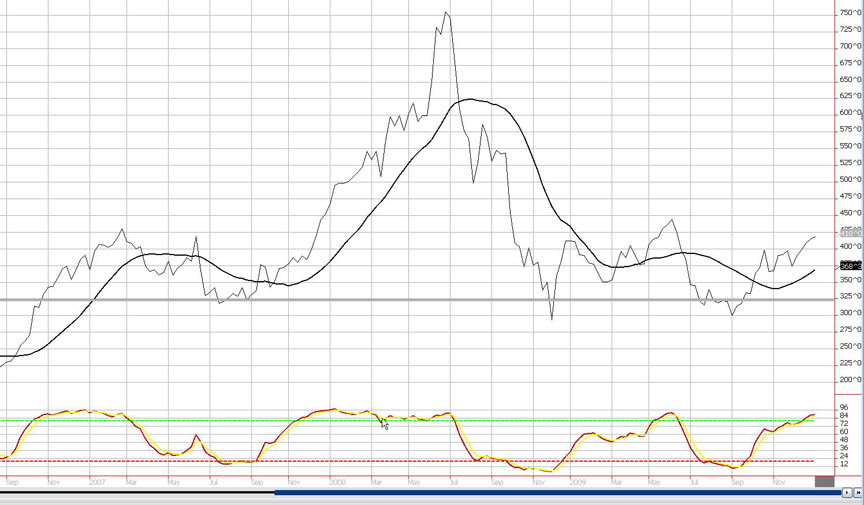
Task: Click the 600^0 price axis label
Action: click(850, 112)
